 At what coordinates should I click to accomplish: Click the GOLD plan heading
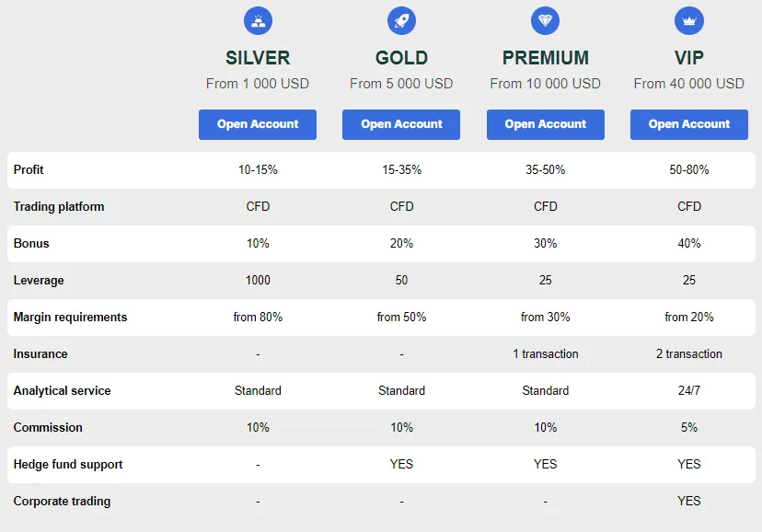click(401, 58)
